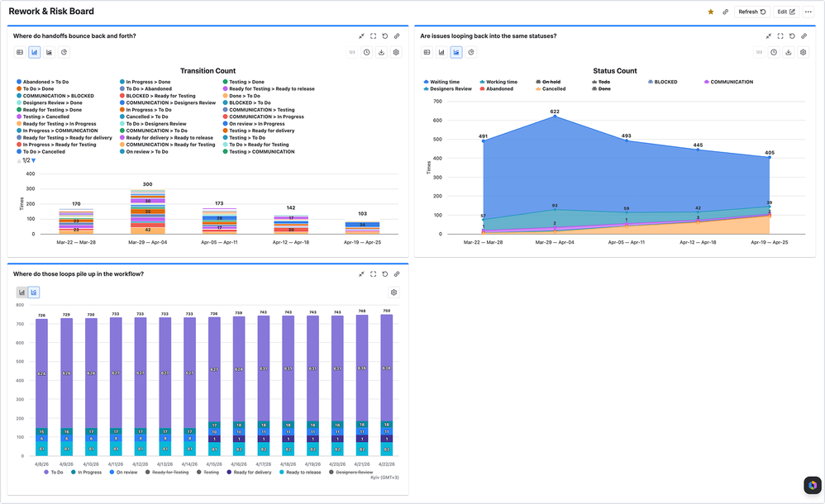Viewport: 825px width, 504px height.
Task: Open pie chart view in handoffs panel
Action: coord(64,52)
